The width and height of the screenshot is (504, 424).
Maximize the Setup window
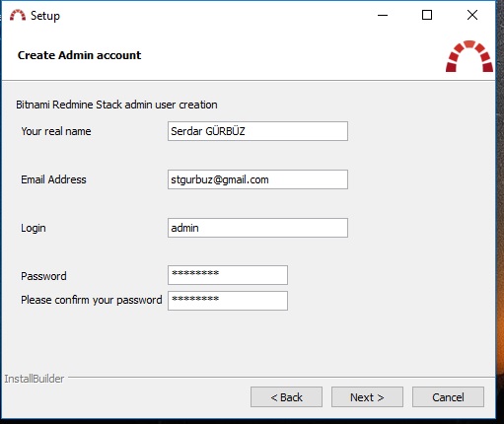pos(427,15)
